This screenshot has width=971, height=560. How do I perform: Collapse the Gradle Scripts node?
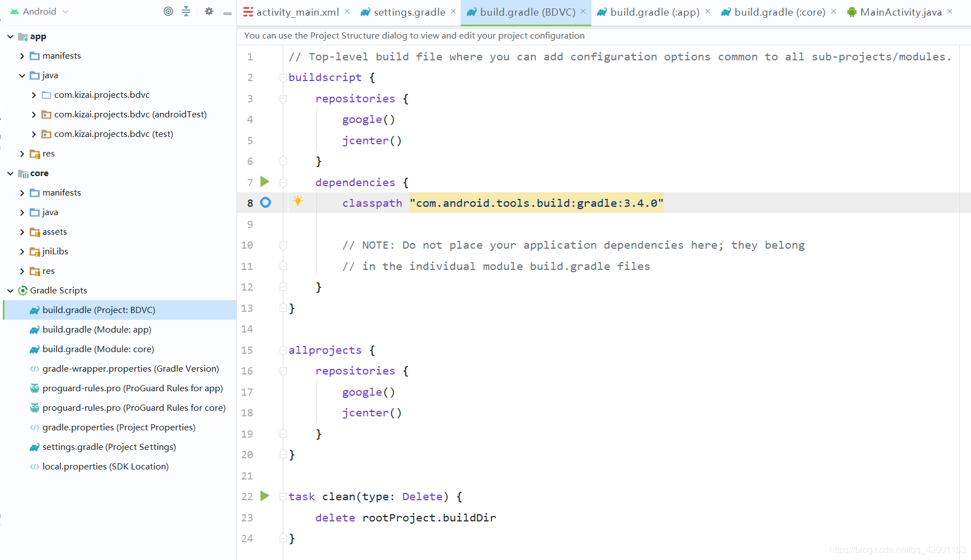click(10, 291)
